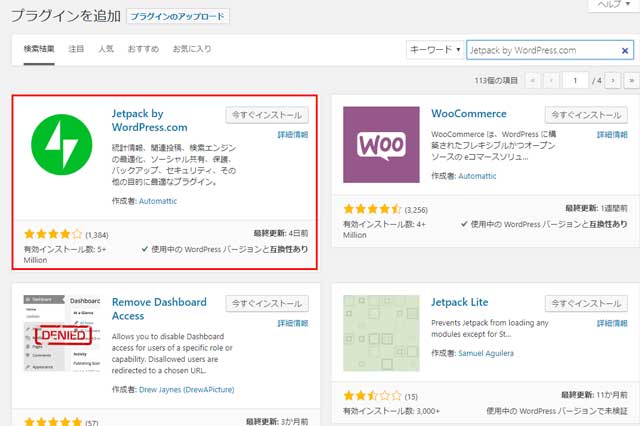Click the 113個の項目 item count text

click(496, 80)
